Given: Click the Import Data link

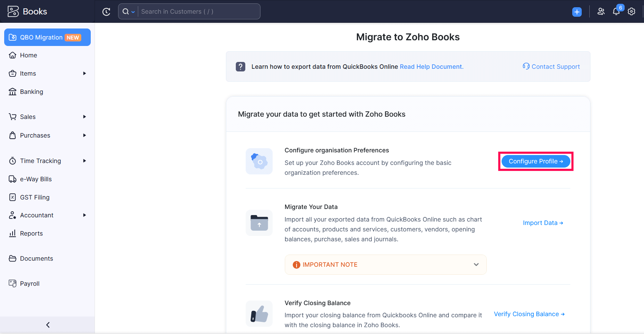Looking at the screenshot, I should 543,223.
